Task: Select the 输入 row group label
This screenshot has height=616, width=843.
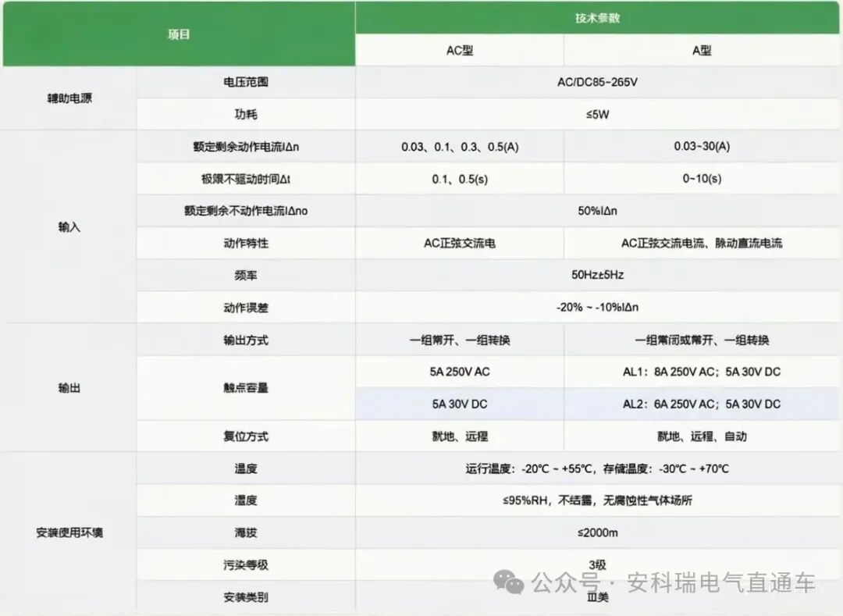Action: pos(69,226)
